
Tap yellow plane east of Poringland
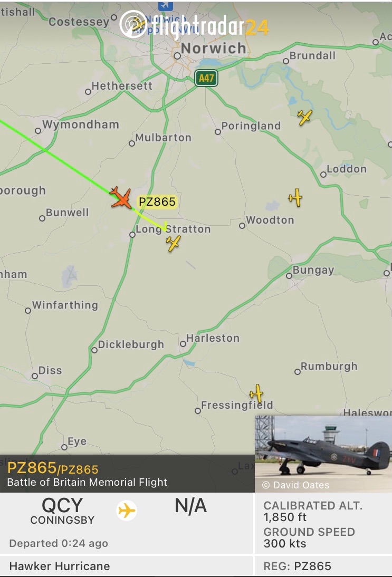coord(305,117)
